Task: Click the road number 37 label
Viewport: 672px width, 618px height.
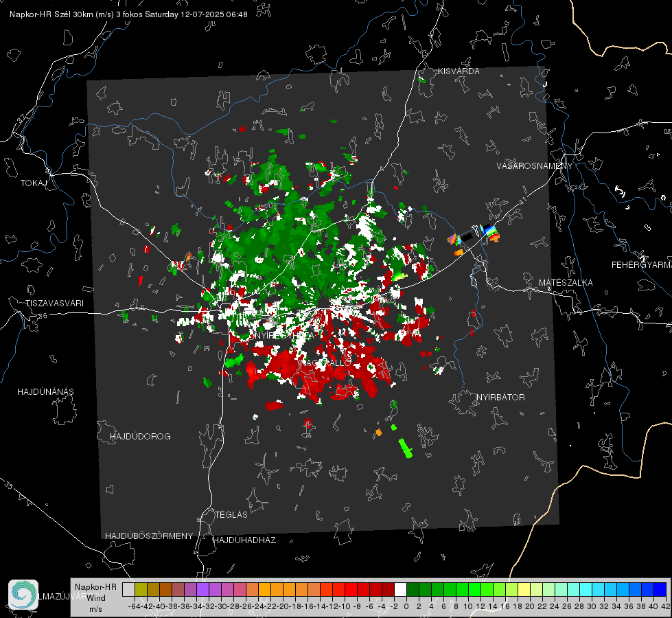Action: (22, 118)
